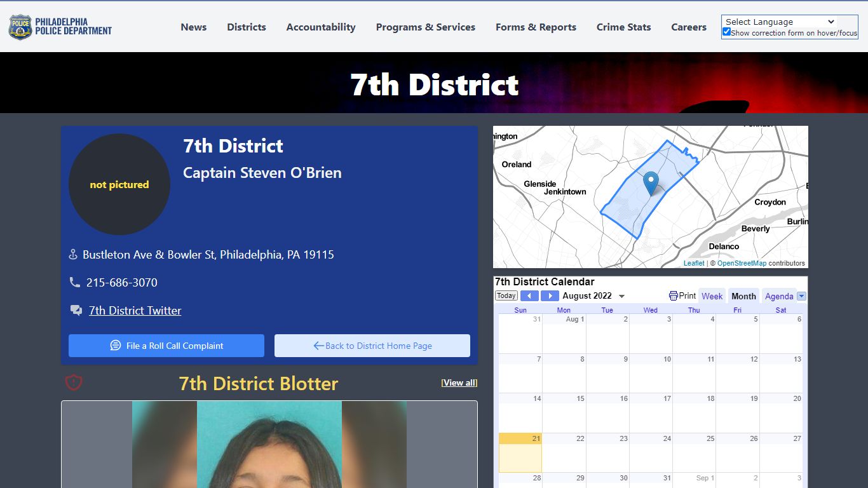The width and height of the screenshot is (868, 488).
Task: Click the phone icon beside 215-686-3070
Action: [x=74, y=282]
